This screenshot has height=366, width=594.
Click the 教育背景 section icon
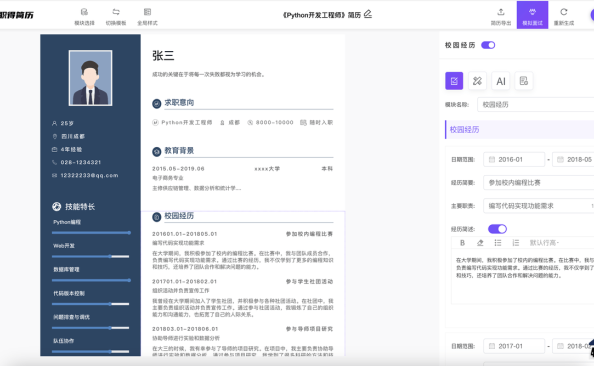pos(156,152)
